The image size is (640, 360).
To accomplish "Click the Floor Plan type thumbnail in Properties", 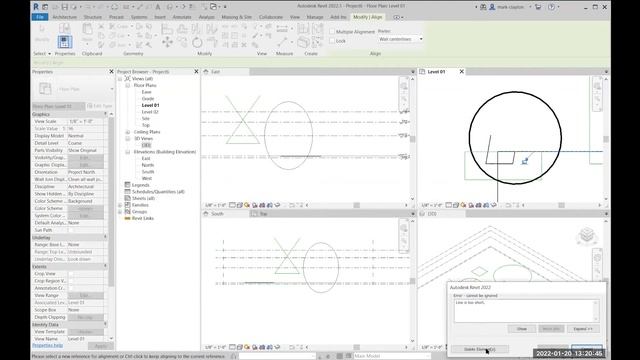I will pos(45,89).
